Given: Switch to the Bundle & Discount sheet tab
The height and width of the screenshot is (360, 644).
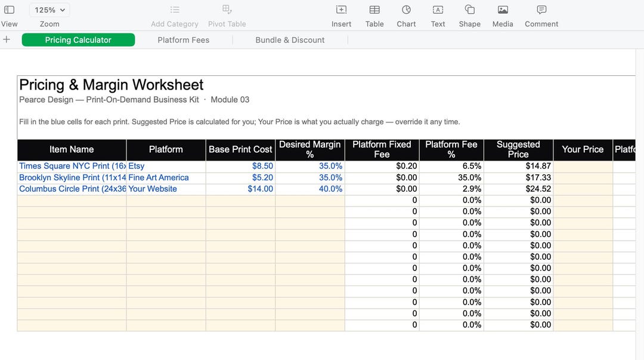Looking at the screenshot, I should 290,40.
